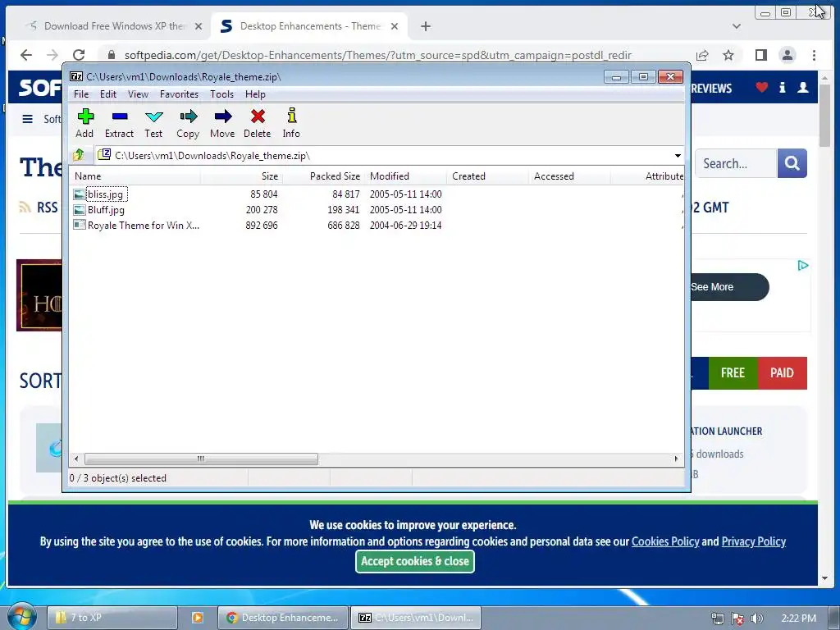840x630 pixels.
Task: Filter by FREE button
Action: click(x=733, y=373)
